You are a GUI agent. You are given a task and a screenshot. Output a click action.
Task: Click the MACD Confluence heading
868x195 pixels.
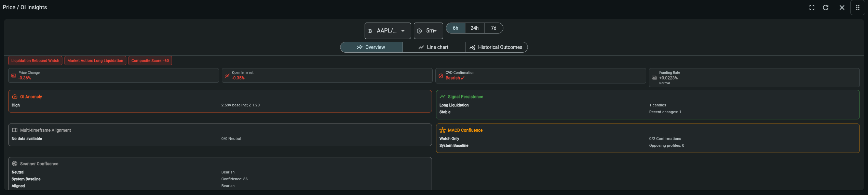click(465, 130)
